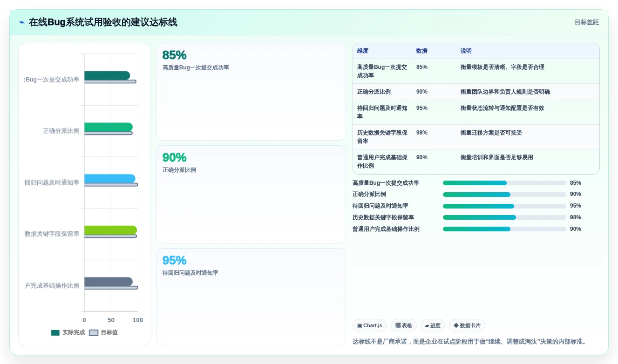Click 高质量Bug一次提交成功率 card label
618x364 pixels.
coord(196,67)
